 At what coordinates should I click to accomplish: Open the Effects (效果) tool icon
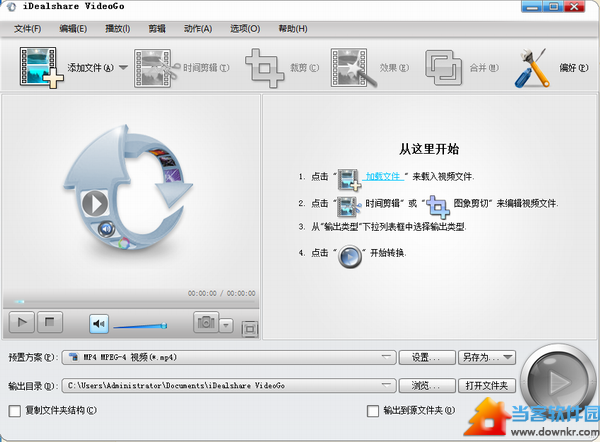[353, 68]
